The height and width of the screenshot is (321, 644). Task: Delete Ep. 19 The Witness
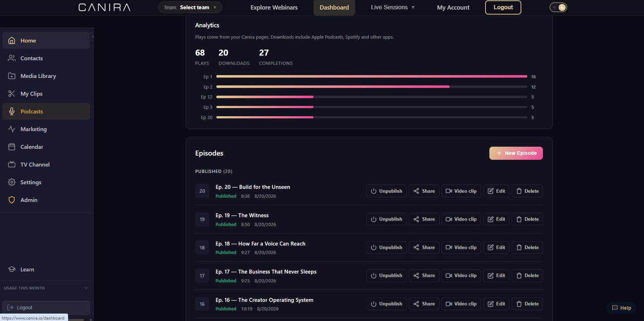pyautogui.click(x=527, y=219)
